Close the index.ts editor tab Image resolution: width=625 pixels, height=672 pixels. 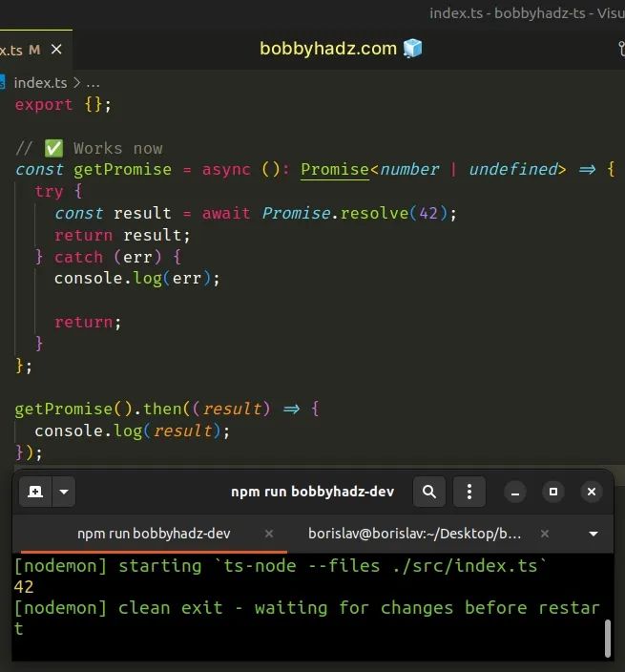[x=56, y=50]
